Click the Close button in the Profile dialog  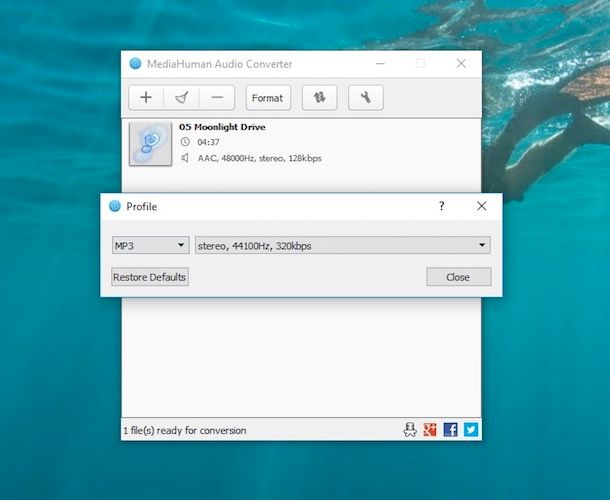[x=459, y=277]
